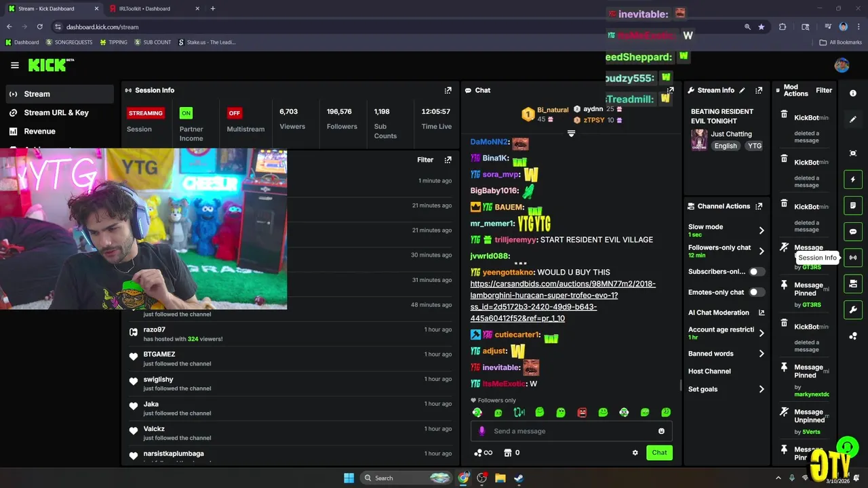Click the browser reload button

pyautogui.click(x=39, y=27)
